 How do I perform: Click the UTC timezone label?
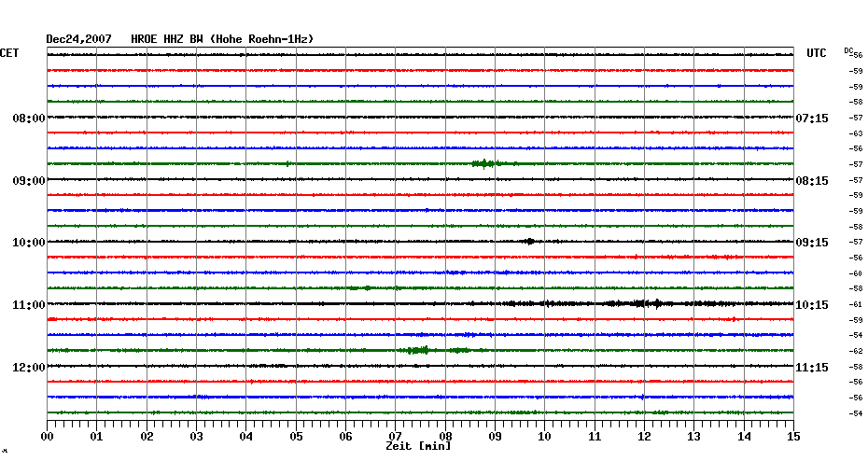817,53
